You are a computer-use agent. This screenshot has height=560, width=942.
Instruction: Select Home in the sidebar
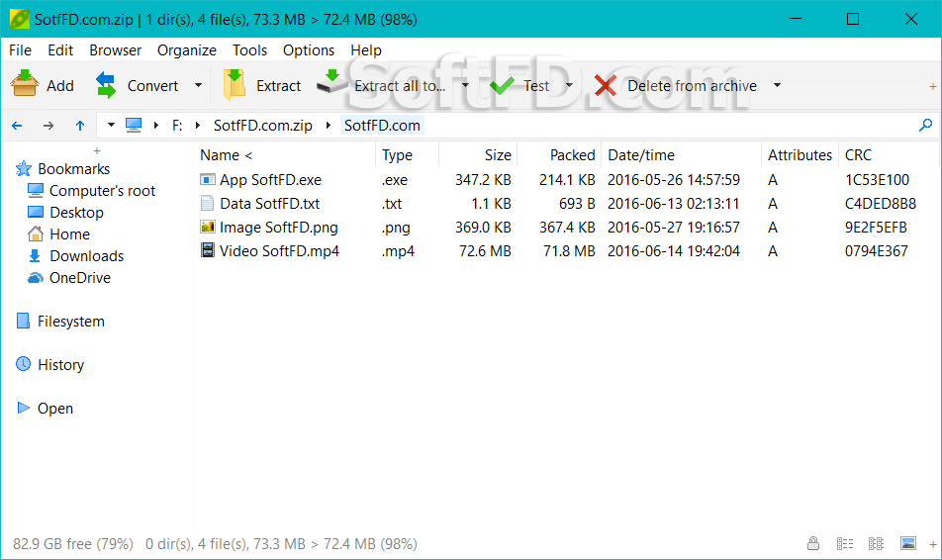[69, 233]
